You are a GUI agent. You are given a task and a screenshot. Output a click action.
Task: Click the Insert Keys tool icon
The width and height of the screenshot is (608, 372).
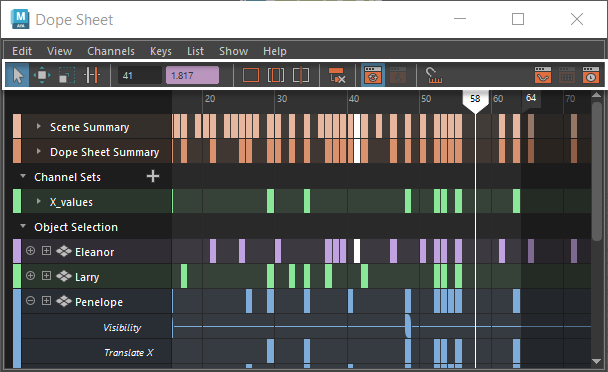(x=92, y=75)
